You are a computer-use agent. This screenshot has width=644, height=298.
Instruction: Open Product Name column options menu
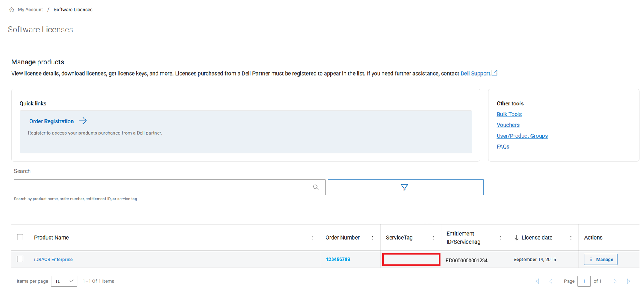(312, 238)
